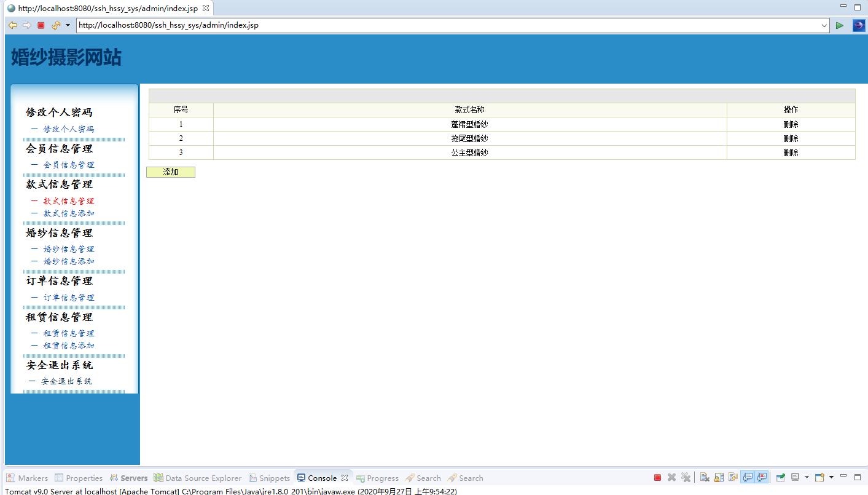Open the Data Source Explorer tab
Screen dimensions: 868x495
[x=198, y=478]
